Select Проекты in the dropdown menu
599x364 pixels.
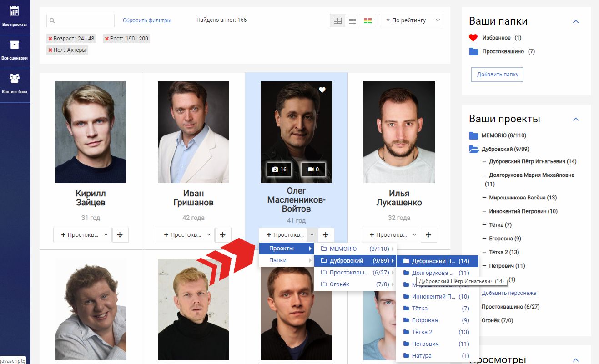click(287, 249)
